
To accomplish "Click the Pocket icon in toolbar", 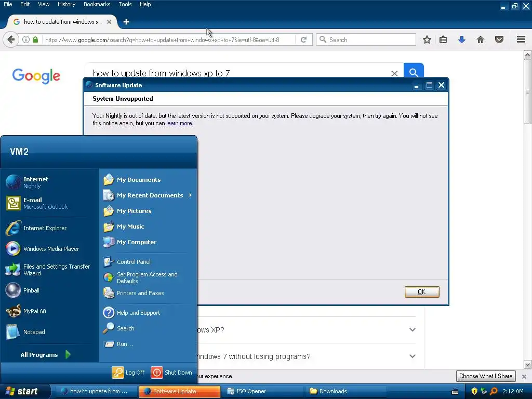I will click(499, 39).
